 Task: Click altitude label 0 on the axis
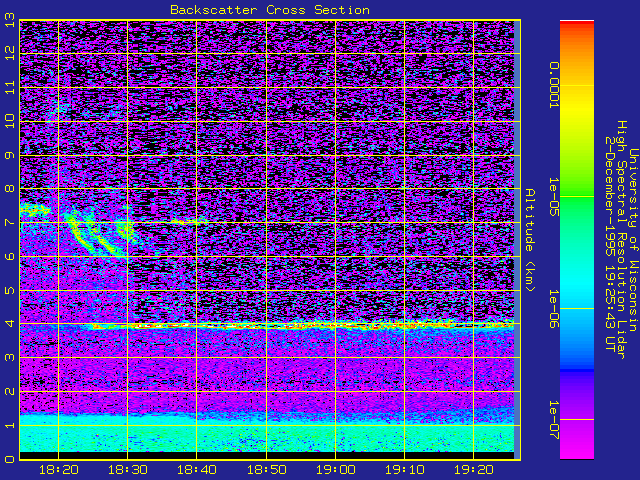(x=10, y=459)
